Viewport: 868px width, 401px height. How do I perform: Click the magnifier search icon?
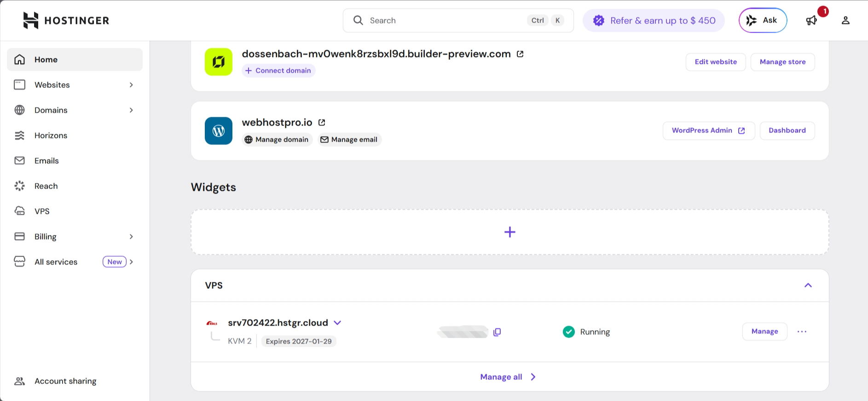point(358,20)
